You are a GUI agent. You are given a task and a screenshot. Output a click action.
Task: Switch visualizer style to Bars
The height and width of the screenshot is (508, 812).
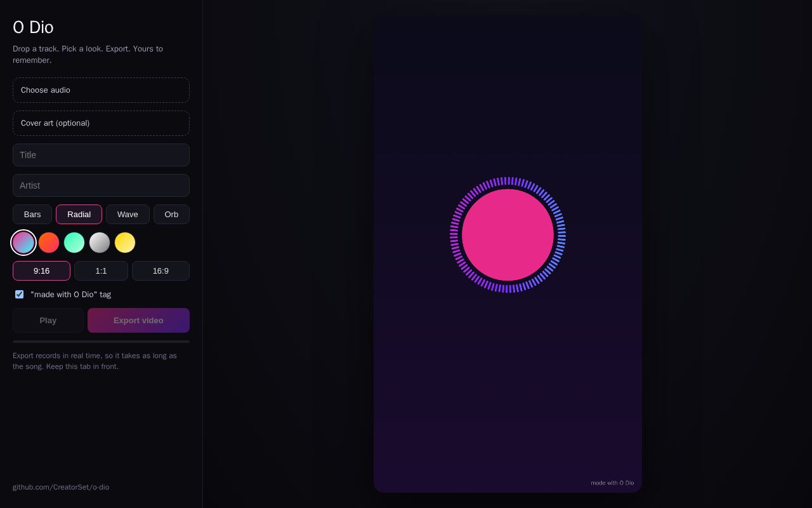(x=32, y=215)
